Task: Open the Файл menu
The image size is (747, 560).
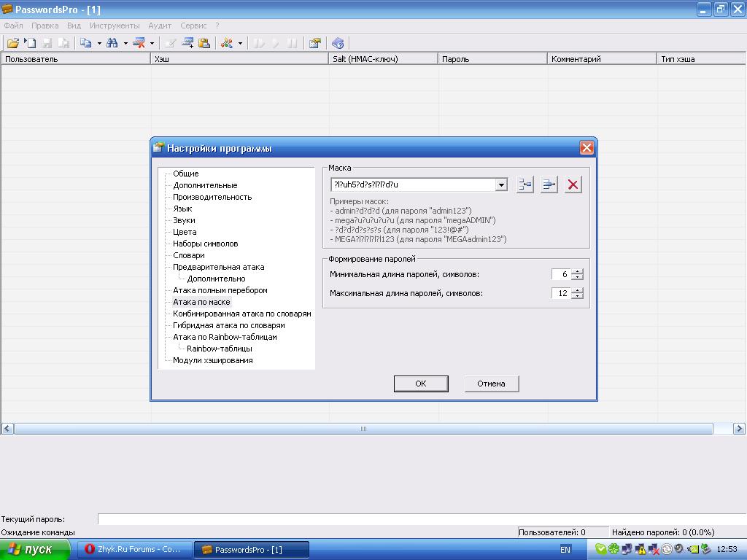Action: (x=13, y=26)
